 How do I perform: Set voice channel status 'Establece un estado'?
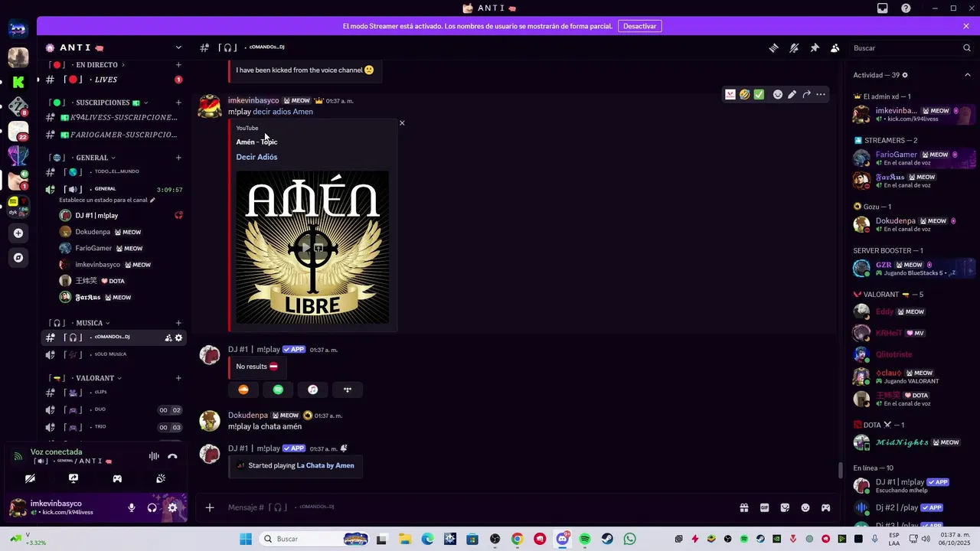pos(107,200)
